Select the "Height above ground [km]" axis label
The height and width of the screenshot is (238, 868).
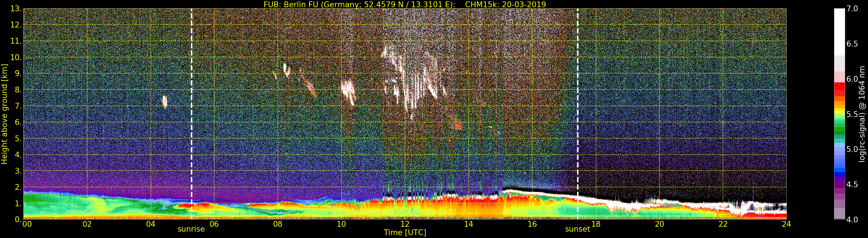[4, 114]
